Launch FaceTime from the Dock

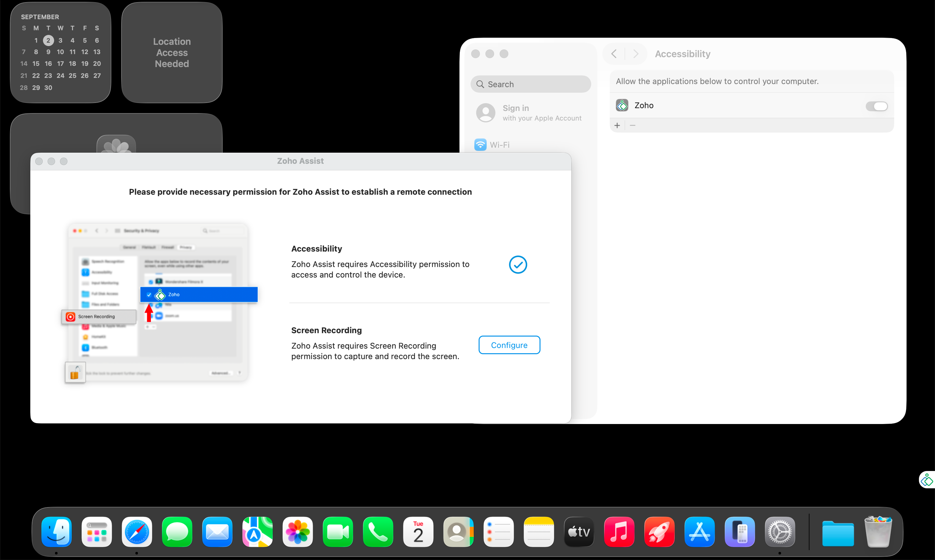point(337,532)
